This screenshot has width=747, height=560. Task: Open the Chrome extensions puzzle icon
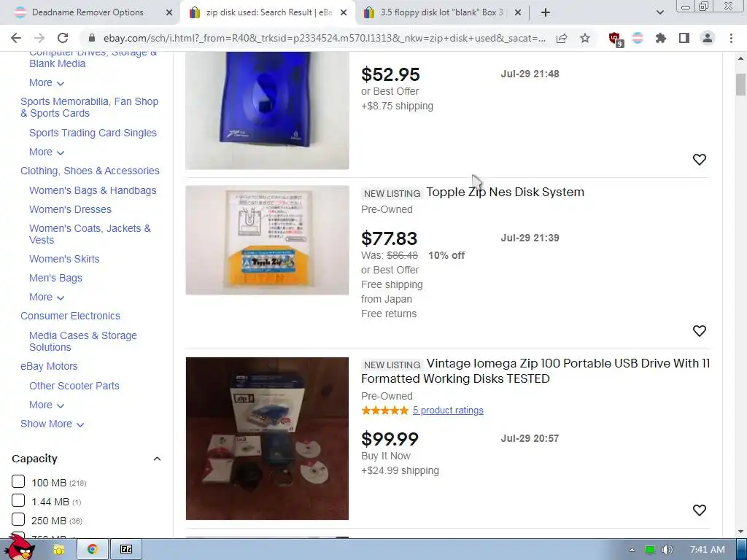pos(661,38)
